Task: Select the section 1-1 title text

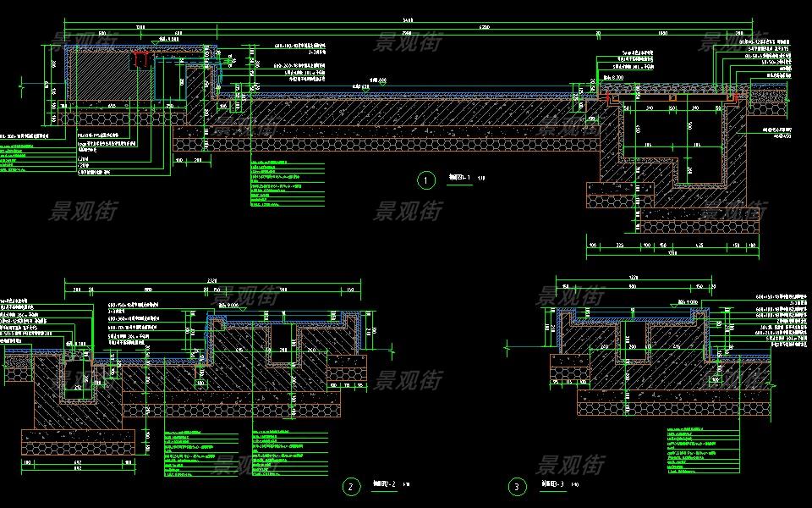Action: pos(458,178)
